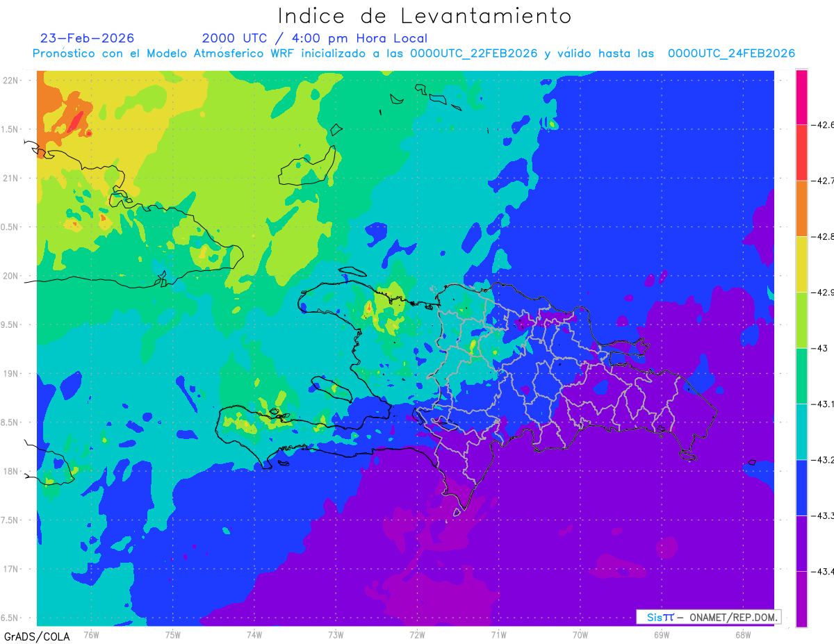Viewport: 834px width, 644px height.
Task: Select the 22N latitude label
Action: pos(10,80)
